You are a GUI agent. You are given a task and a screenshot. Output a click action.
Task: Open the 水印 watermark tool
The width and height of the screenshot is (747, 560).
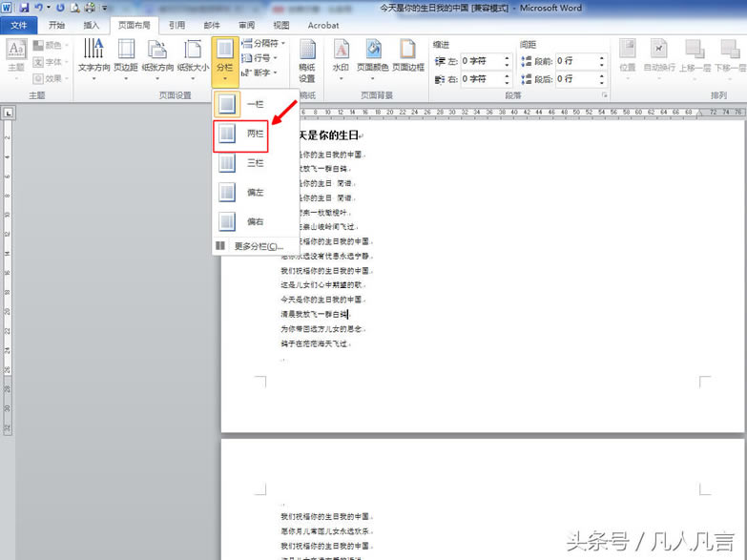coord(341,55)
